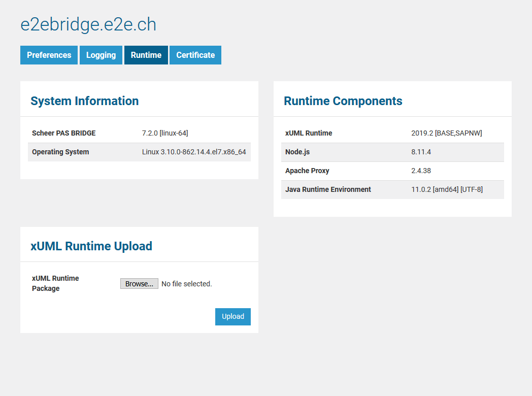532x396 pixels.
Task: Click the xUML Runtime Package label
Action: [x=55, y=283]
